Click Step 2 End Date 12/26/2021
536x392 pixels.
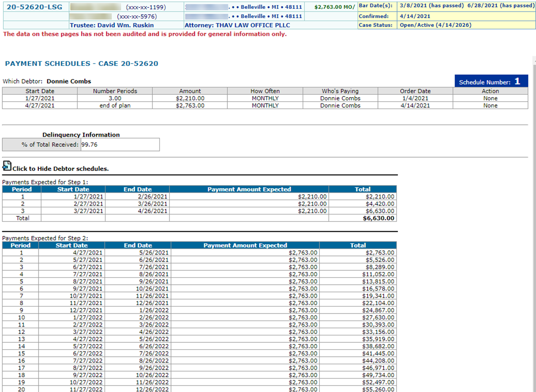coord(152,303)
